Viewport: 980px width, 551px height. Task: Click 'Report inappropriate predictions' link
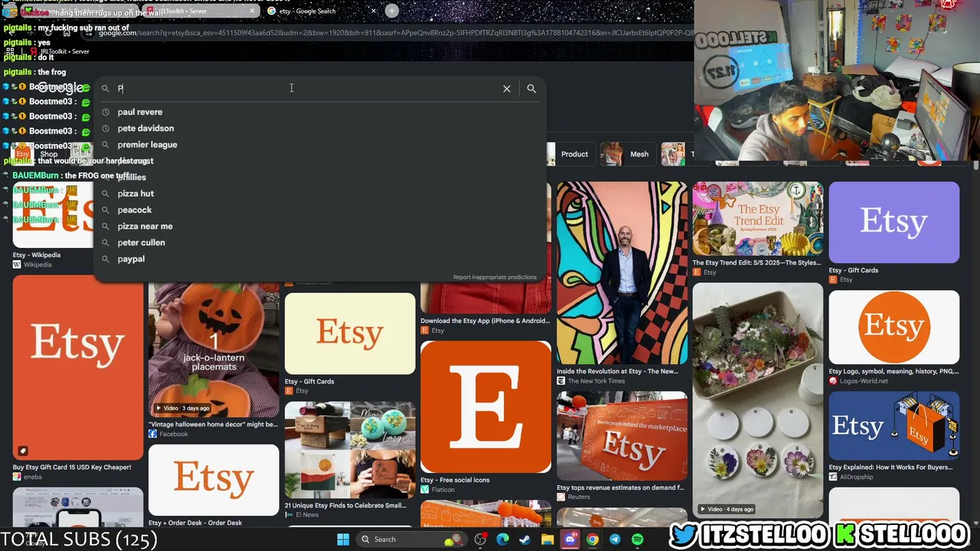(495, 277)
